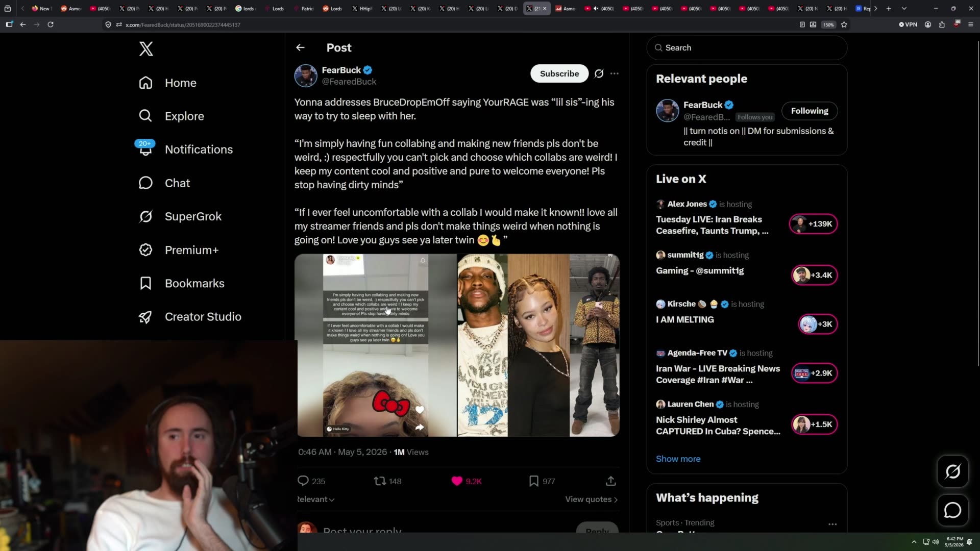Open the share post icon
980x551 pixels.
[610, 481]
